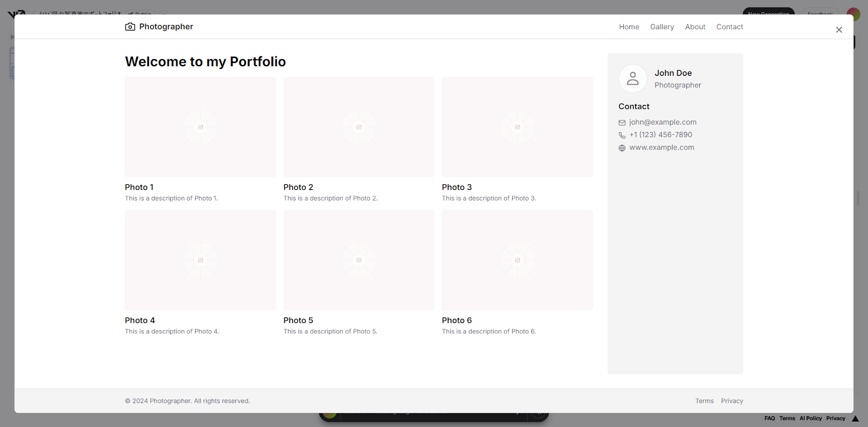Go to the Gallery nav item
This screenshot has height=427, width=868.
662,27
